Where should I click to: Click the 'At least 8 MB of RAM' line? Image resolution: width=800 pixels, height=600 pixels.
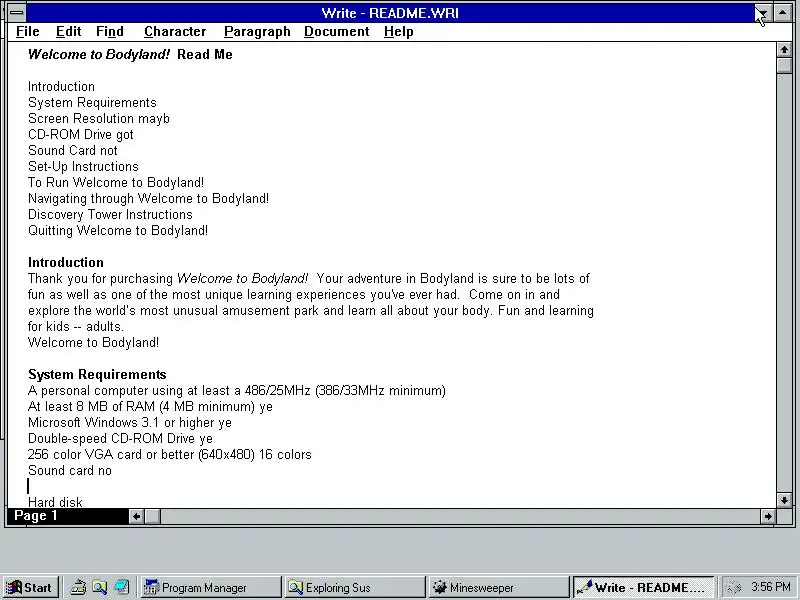point(150,407)
